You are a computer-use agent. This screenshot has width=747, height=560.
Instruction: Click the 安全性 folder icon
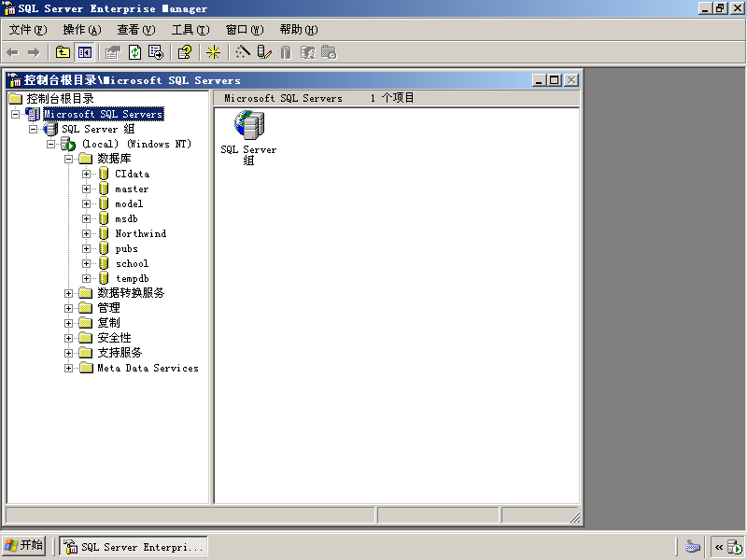point(85,338)
